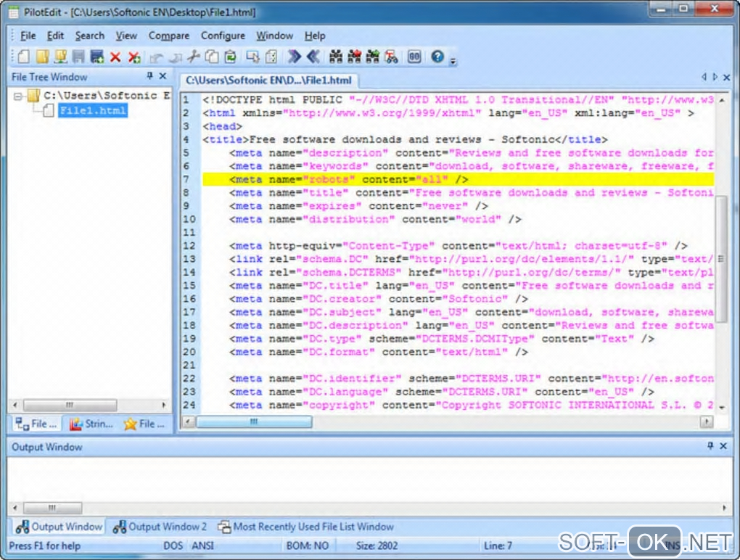Open the Compare menu

coord(169,36)
